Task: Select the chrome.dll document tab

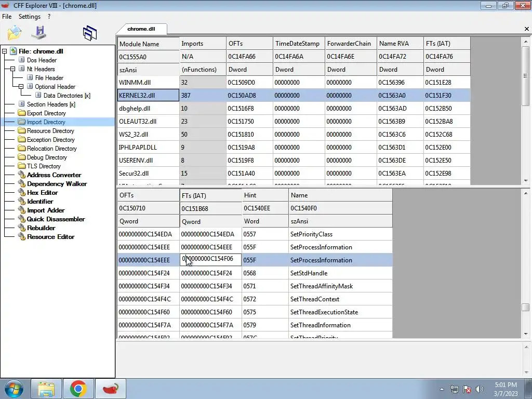Action: click(x=141, y=29)
